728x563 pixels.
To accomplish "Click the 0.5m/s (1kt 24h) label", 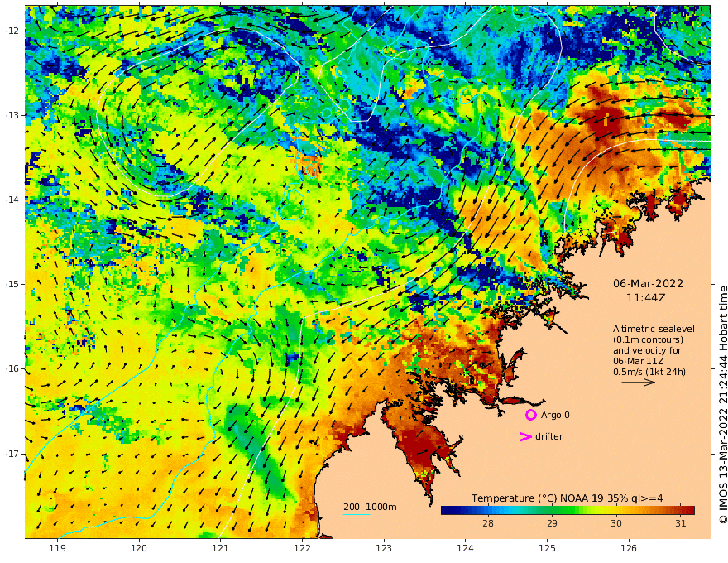I will (x=649, y=372).
